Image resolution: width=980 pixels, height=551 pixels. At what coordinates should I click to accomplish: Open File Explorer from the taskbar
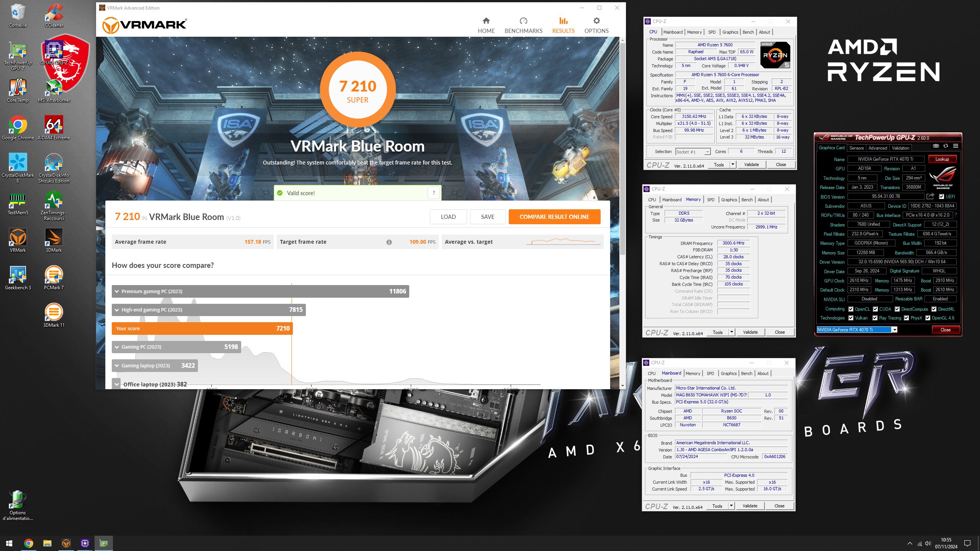tap(47, 543)
